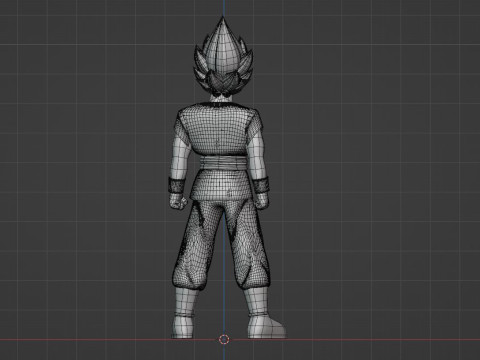Viewport: 480px width, 360px height.
Task: Click the 3D cursor at the origin
Action: click(x=224, y=339)
